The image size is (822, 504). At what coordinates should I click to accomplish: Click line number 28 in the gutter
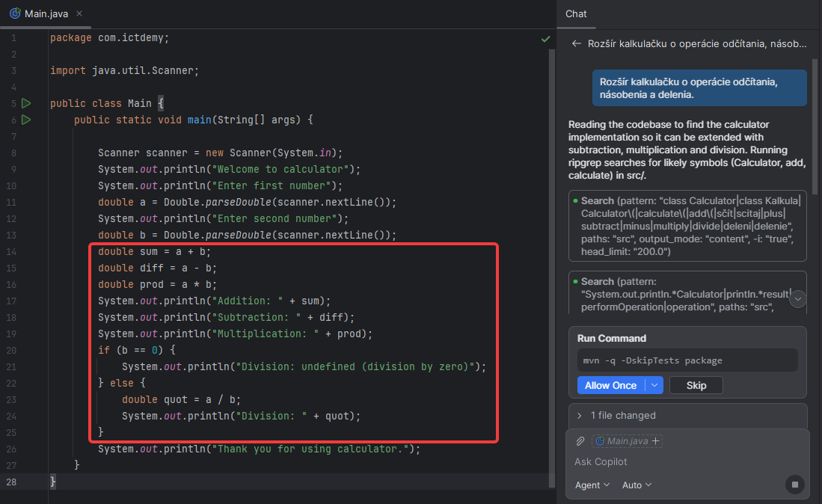point(11,482)
